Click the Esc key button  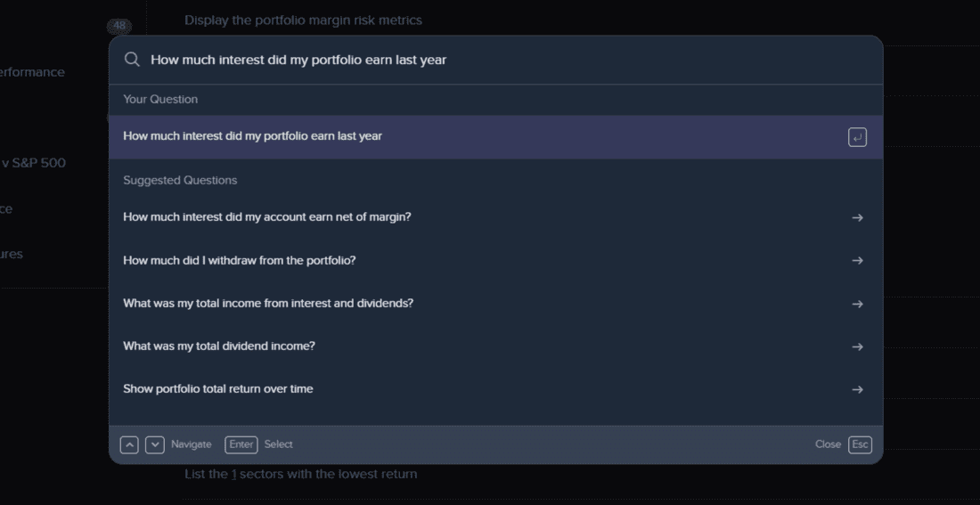[860, 444]
